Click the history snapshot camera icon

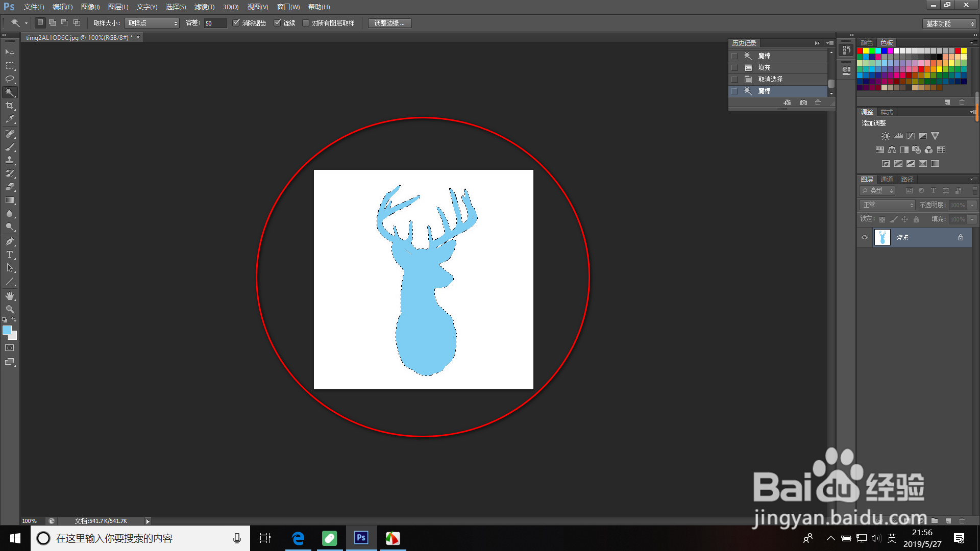803,103
